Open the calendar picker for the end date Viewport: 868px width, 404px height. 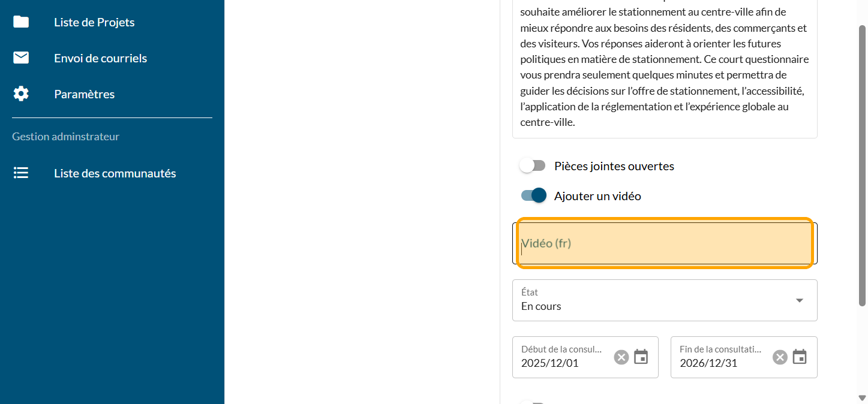click(x=800, y=357)
